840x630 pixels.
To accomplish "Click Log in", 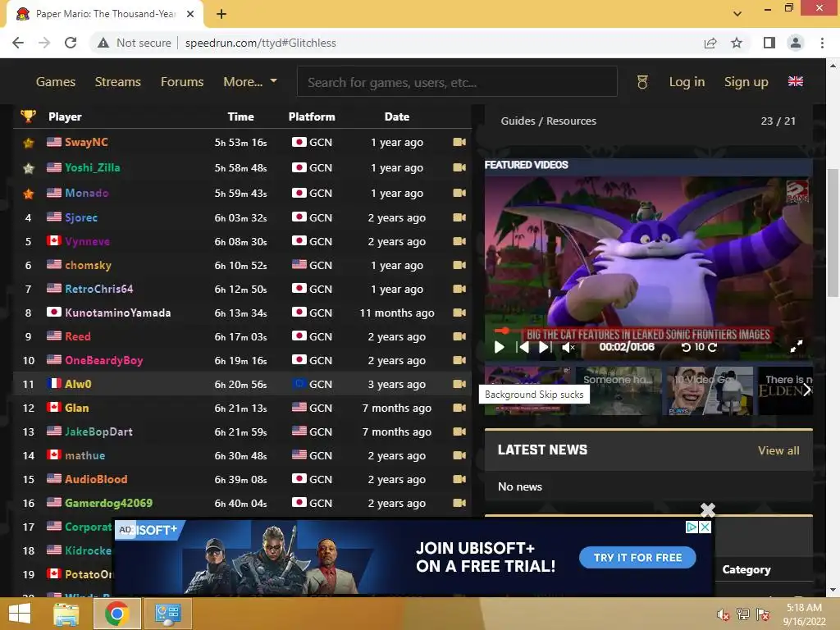I will (687, 82).
